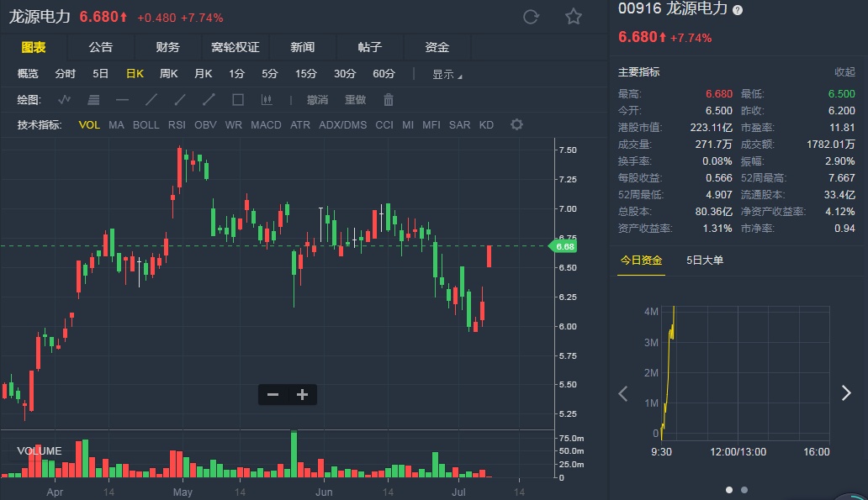Add stock to favorites with star icon
The height and width of the screenshot is (500, 868).
(574, 17)
